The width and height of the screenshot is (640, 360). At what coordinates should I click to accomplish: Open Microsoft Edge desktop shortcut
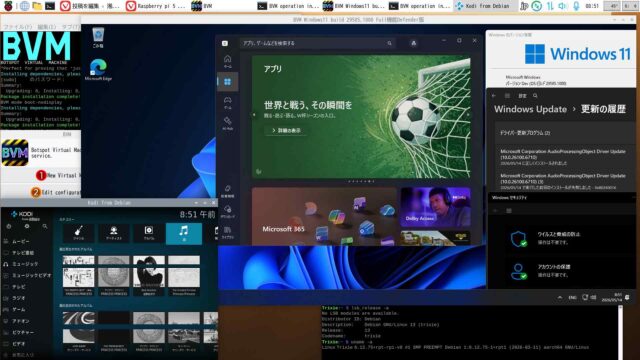(98, 69)
